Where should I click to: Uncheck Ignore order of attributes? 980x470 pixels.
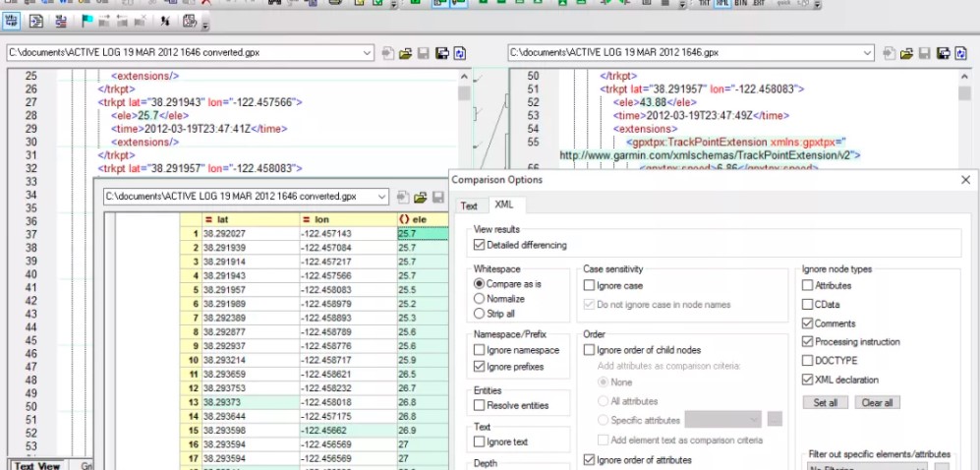[589, 460]
